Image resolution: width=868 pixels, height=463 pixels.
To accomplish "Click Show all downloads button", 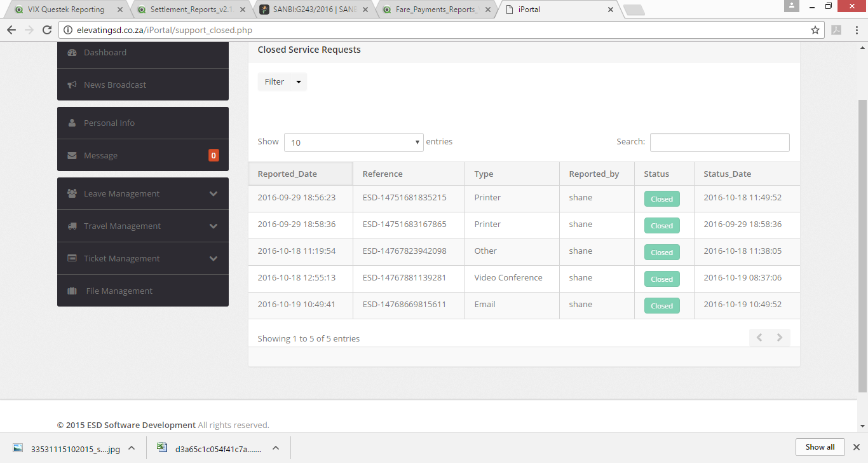I will click(x=820, y=447).
